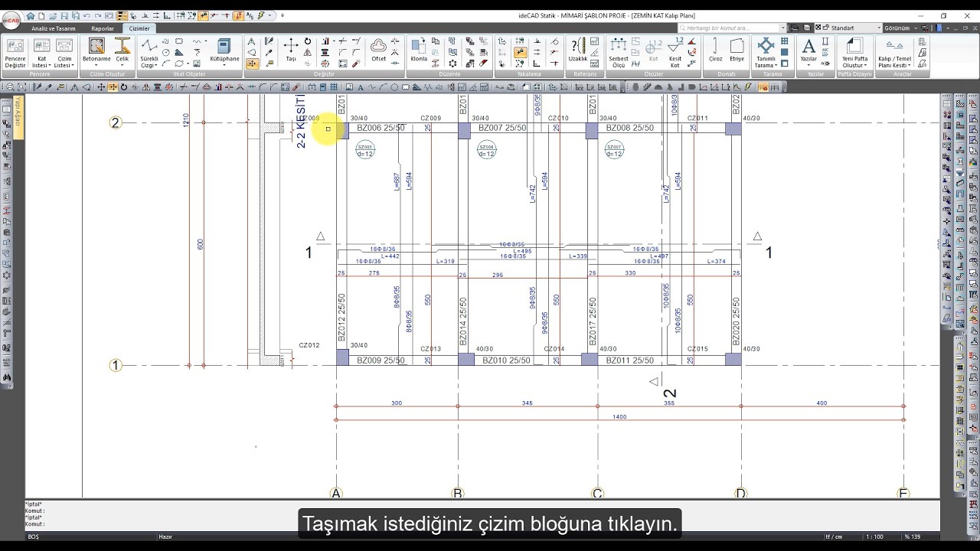Click the circle primitive icon in İlkel Objeler
The width and height of the screenshot is (980, 551).
[166, 53]
